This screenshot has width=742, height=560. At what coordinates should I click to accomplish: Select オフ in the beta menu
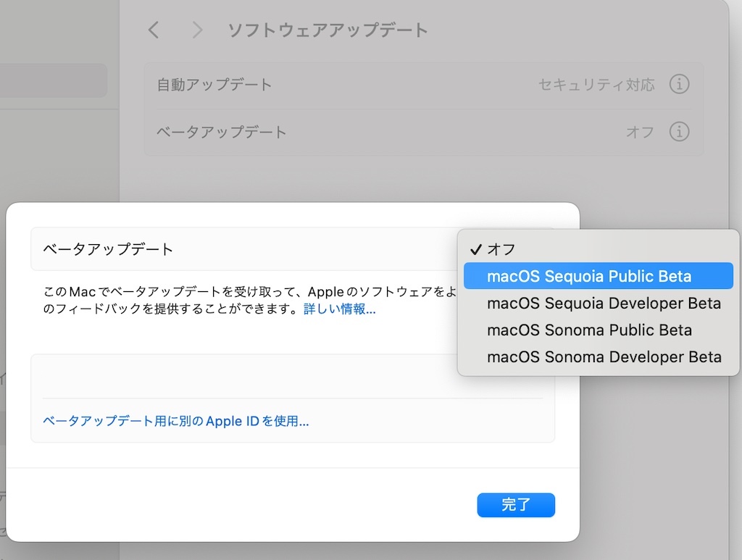(x=598, y=249)
